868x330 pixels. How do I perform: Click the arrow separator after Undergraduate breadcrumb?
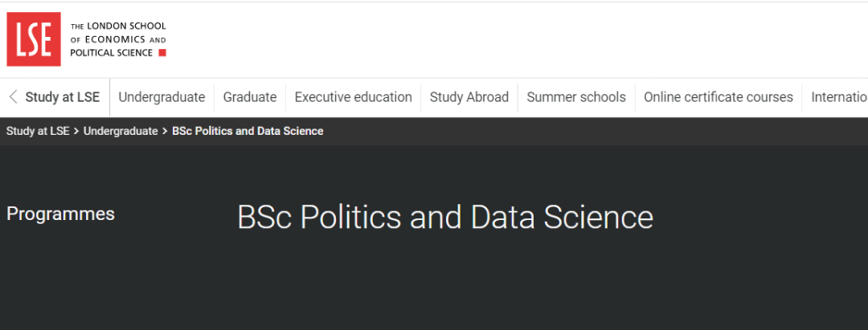tap(165, 131)
